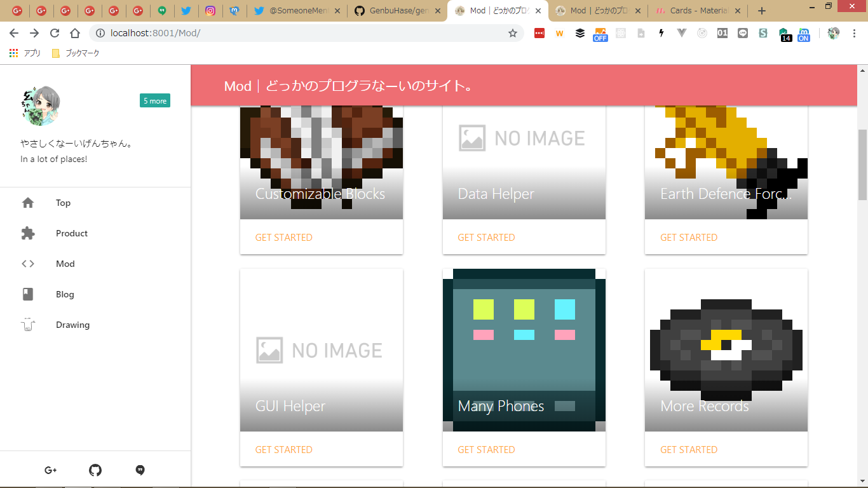Image resolution: width=868 pixels, height=488 pixels.
Task: Open the Google+ link in sidebar footer
Action: (x=51, y=470)
